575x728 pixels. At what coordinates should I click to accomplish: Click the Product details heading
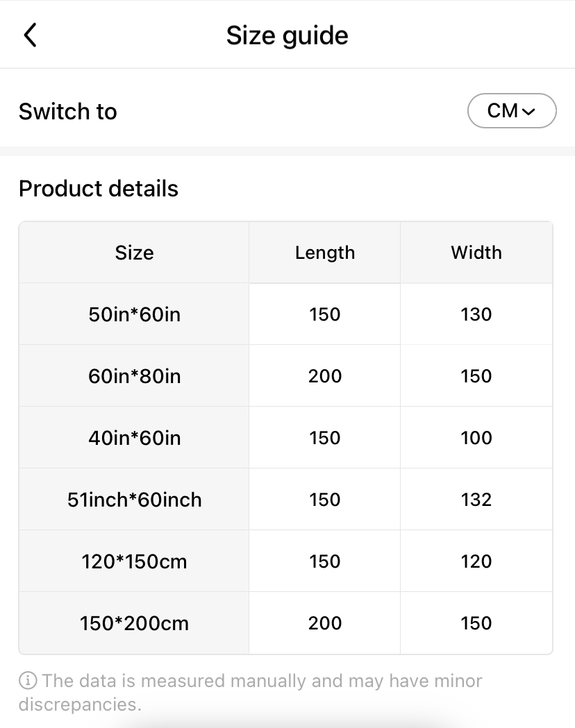(99, 189)
